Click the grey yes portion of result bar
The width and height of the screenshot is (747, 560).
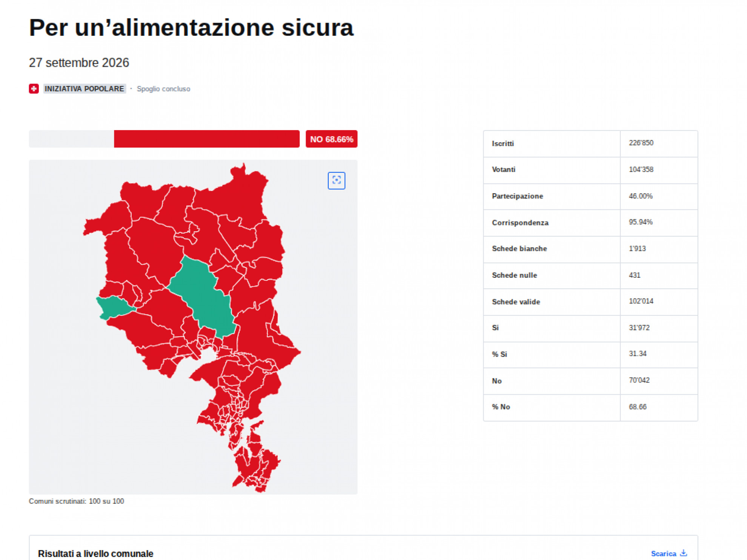[x=71, y=139]
